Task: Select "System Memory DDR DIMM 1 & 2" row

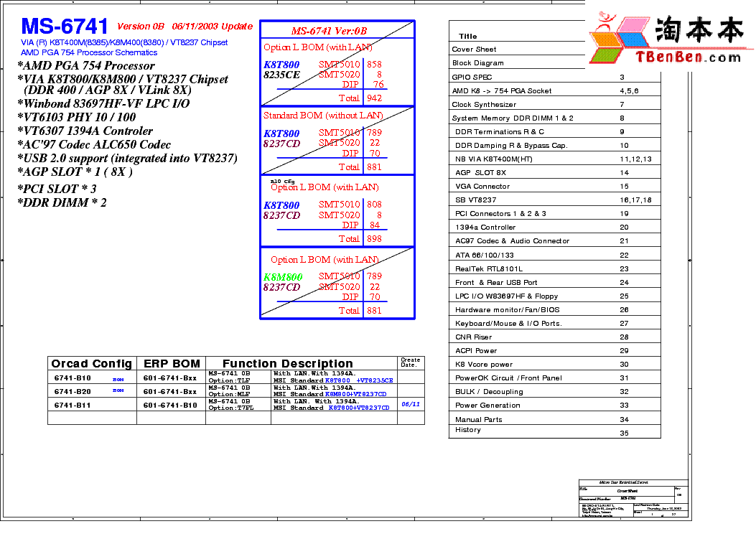Action: [x=554, y=118]
